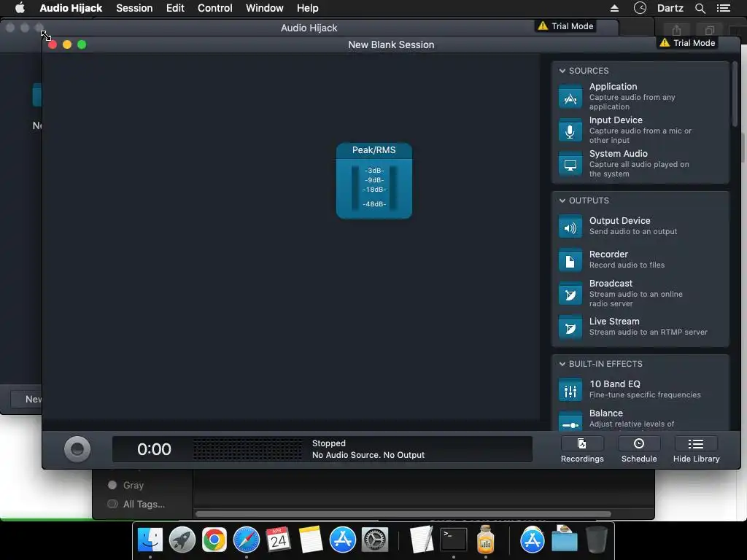Open Terminal from the Dock
The image size is (747, 560).
[453, 540]
